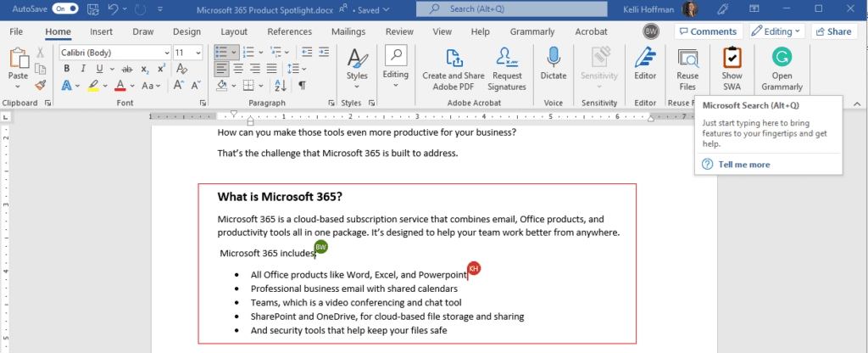Open the Line and Paragraph Spacing dropdown
The height and width of the screenshot is (353, 868).
[x=298, y=69]
